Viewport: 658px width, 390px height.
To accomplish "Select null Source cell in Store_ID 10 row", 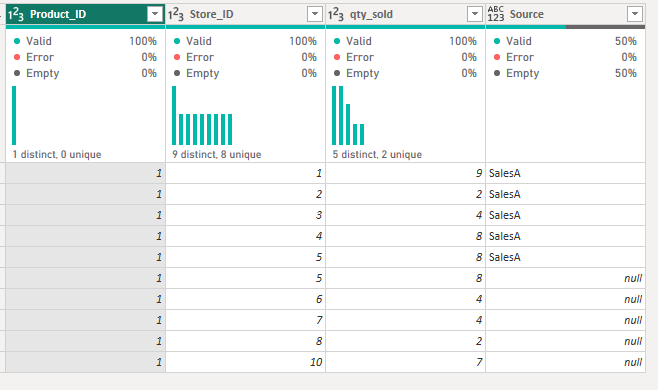I will [x=565, y=362].
